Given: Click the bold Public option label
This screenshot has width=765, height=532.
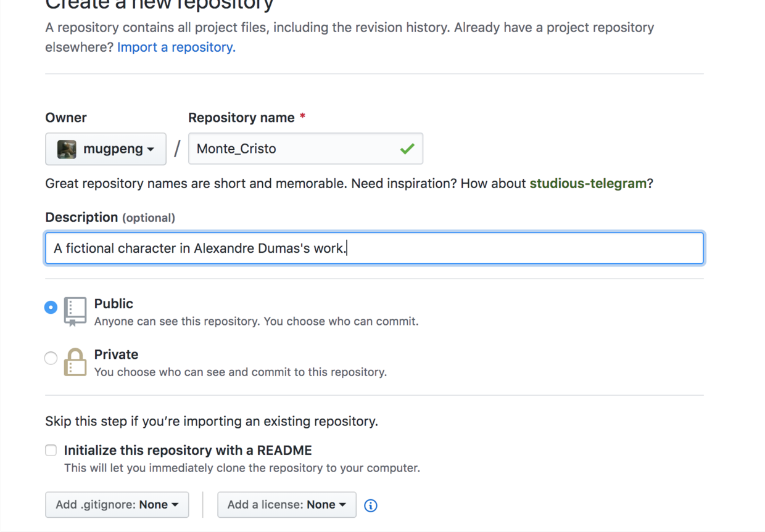Looking at the screenshot, I should [114, 304].
